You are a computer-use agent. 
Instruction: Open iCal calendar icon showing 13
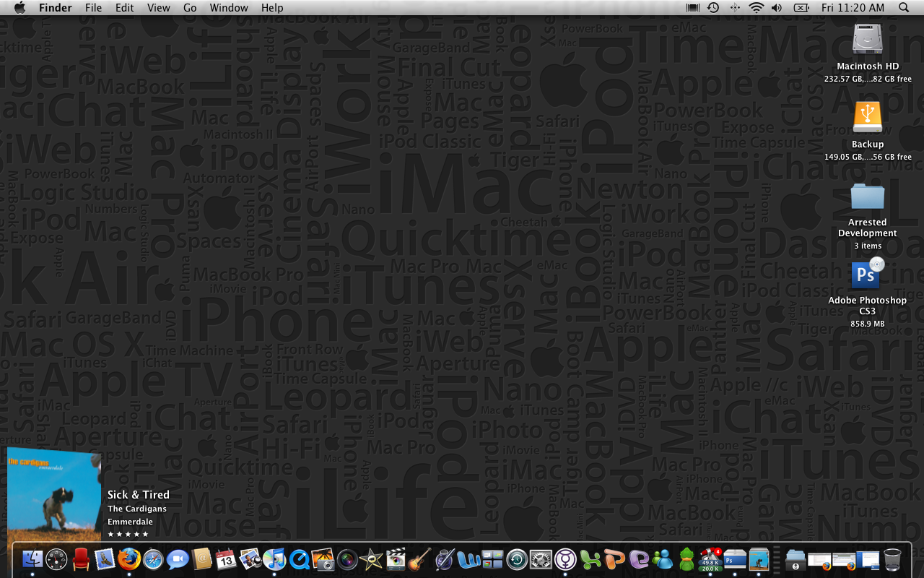(226, 559)
